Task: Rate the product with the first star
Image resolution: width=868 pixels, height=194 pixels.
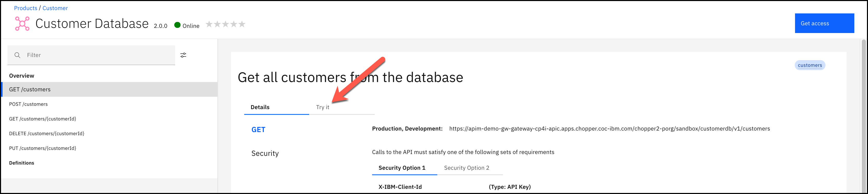Action: 209,24
